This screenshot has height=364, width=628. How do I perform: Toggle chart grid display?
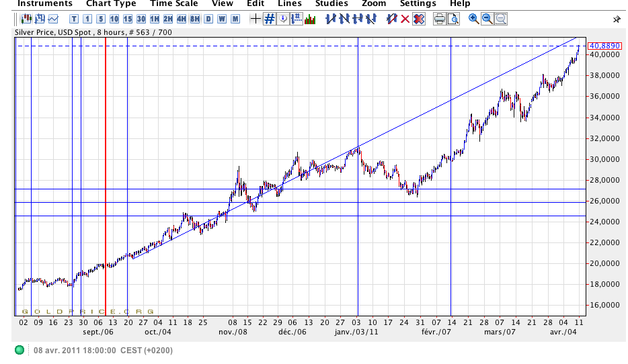270,19
